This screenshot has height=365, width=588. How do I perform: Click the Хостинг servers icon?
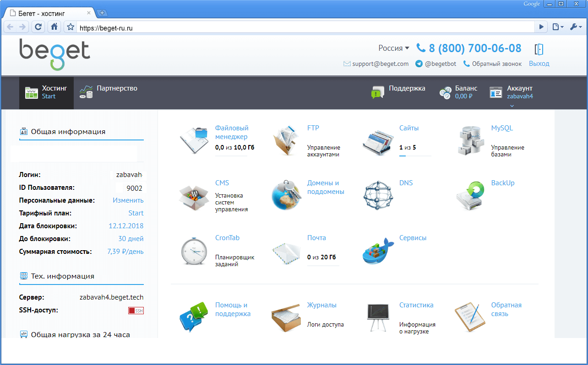tap(32, 93)
